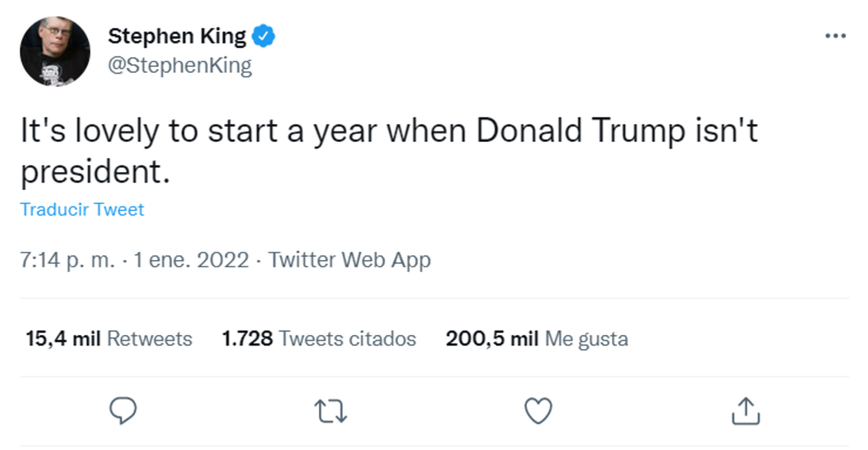This screenshot has height=450, width=868.
Task: Open the three-dot more options menu
Action: coord(835,36)
